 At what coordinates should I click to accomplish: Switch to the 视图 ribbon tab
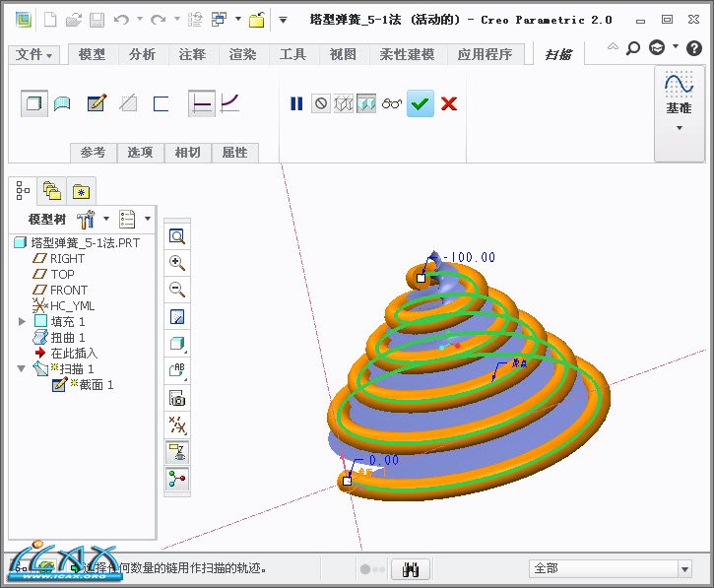point(343,54)
